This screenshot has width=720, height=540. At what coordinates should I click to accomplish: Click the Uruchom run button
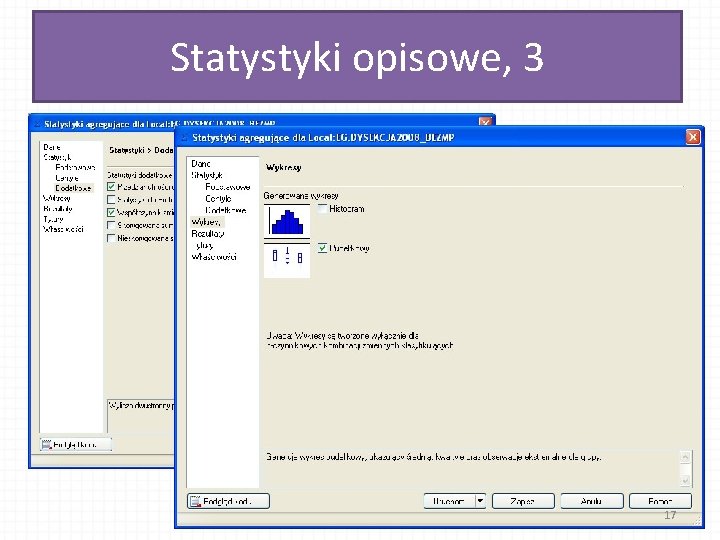pyautogui.click(x=449, y=501)
